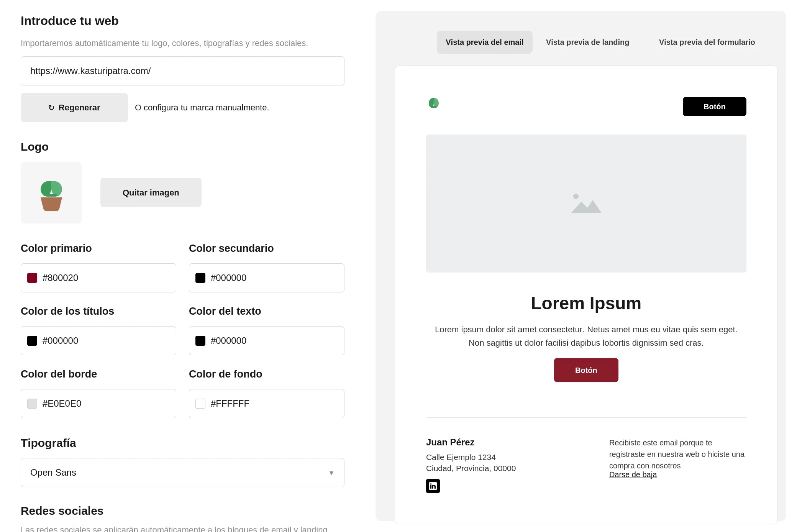The image size is (797, 532).
Task: Click the small logo in email preview header
Action: click(433, 103)
